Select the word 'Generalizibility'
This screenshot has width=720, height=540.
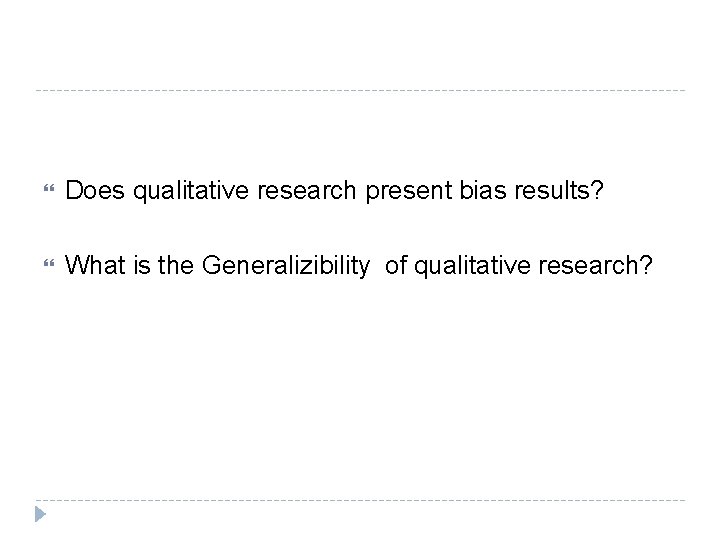[286, 265]
